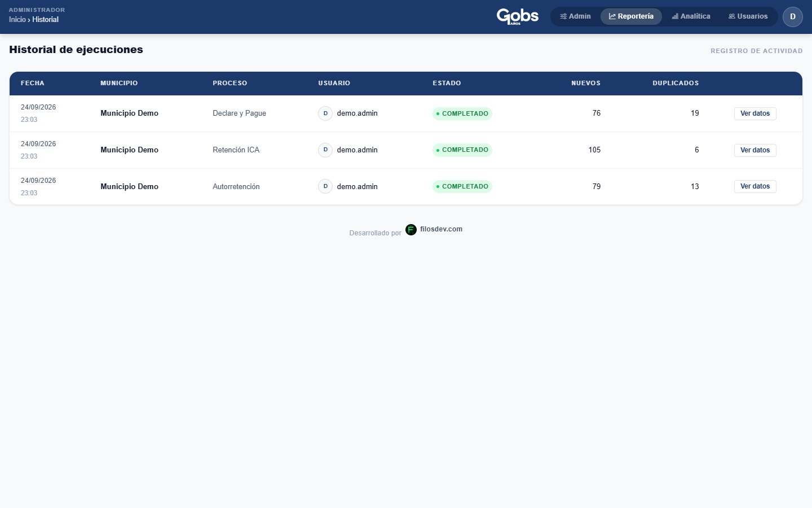Select the Autorretención process cell
The height and width of the screenshot is (508, 812).
pyautogui.click(x=236, y=186)
